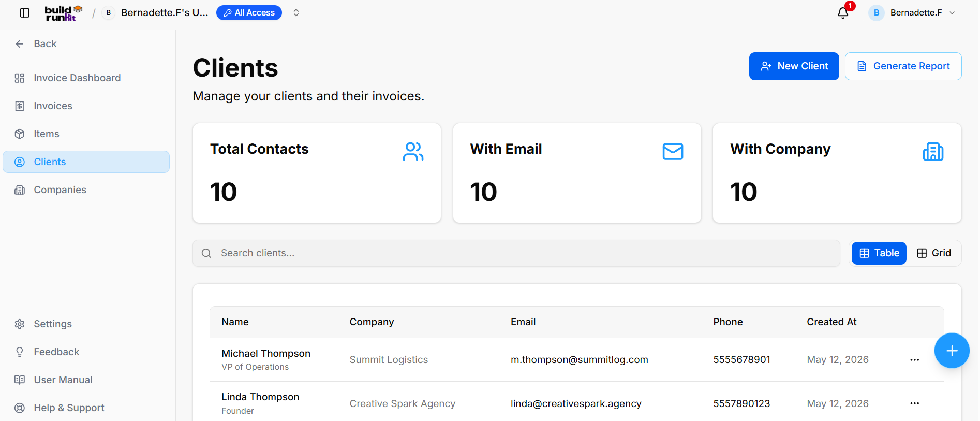Open row actions for Linda Thompson
Image resolution: width=980 pixels, height=421 pixels.
(x=914, y=403)
